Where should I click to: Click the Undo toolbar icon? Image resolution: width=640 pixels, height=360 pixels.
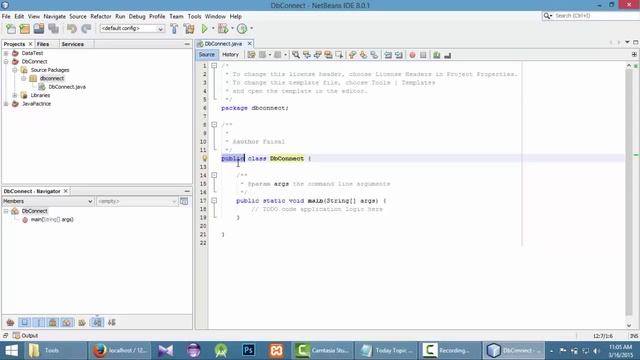(x=72, y=29)
